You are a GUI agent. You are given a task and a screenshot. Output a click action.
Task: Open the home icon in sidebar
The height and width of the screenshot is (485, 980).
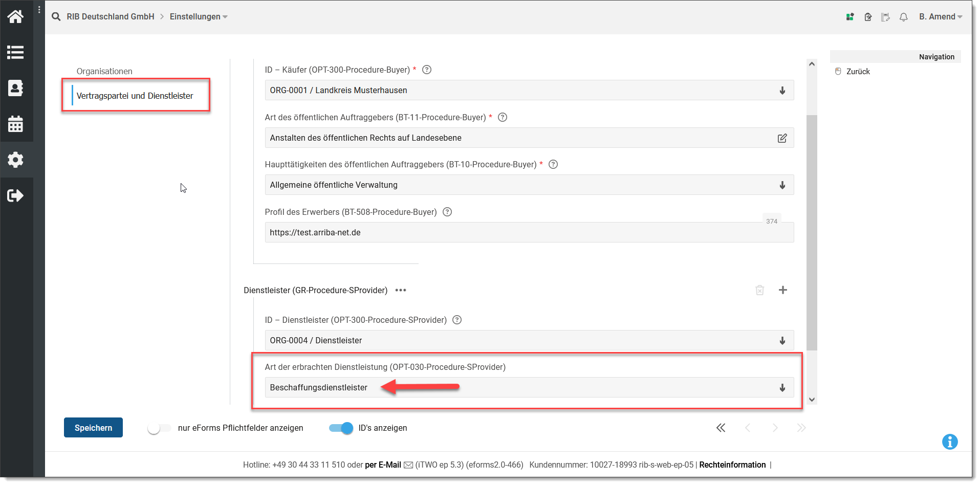pos(15,16)
